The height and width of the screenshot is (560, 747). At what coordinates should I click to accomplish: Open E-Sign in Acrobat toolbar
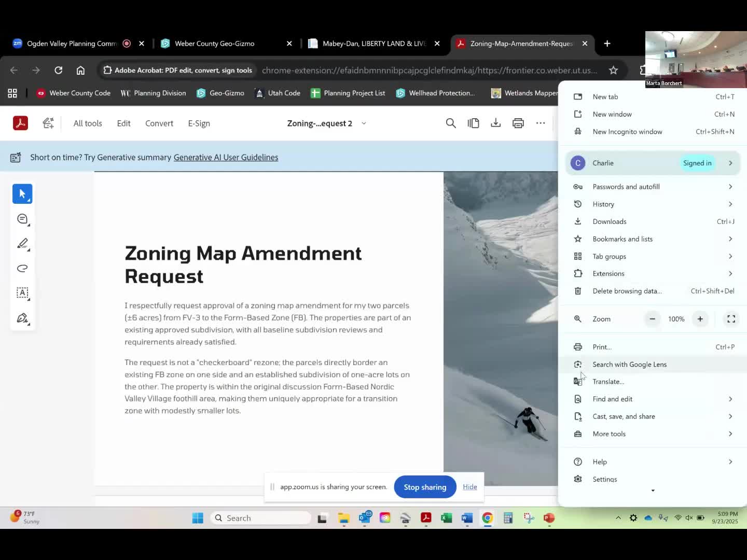[199, 123]
